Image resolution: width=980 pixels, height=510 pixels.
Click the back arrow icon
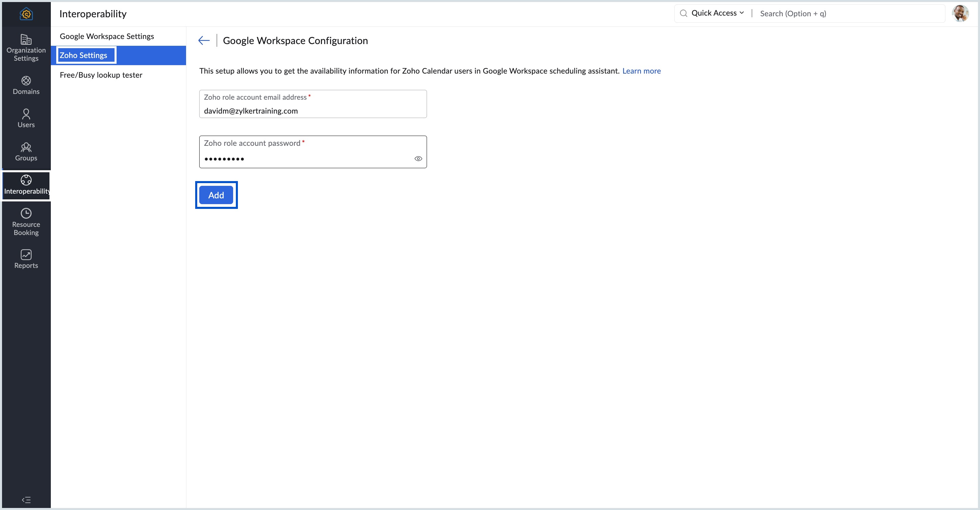[204, 40]
